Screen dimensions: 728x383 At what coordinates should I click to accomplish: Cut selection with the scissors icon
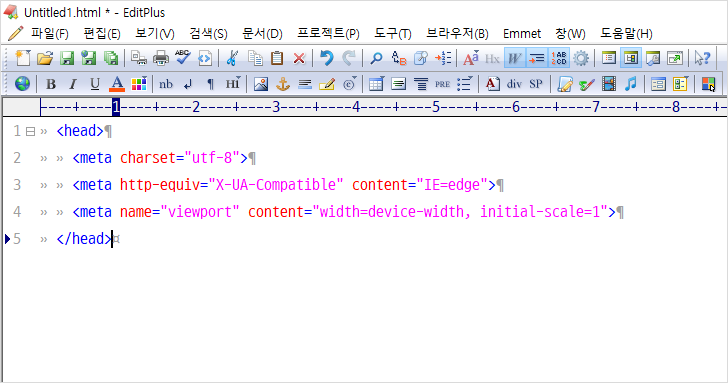(232, 58)
